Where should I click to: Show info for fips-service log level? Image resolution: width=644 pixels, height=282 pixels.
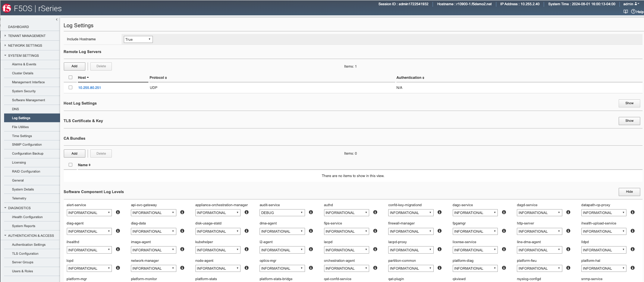coord(375,231)
